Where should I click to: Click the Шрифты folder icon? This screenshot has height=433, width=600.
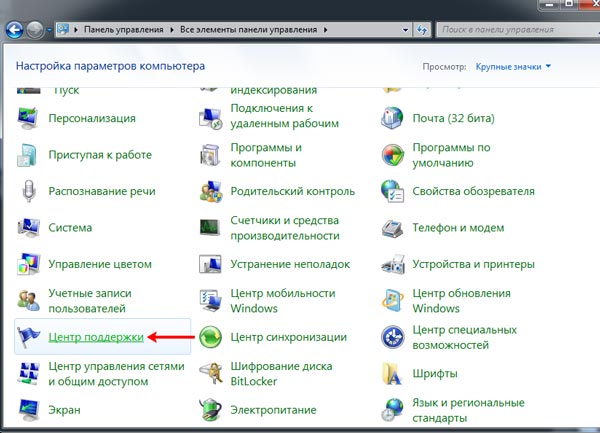[392, 373]
